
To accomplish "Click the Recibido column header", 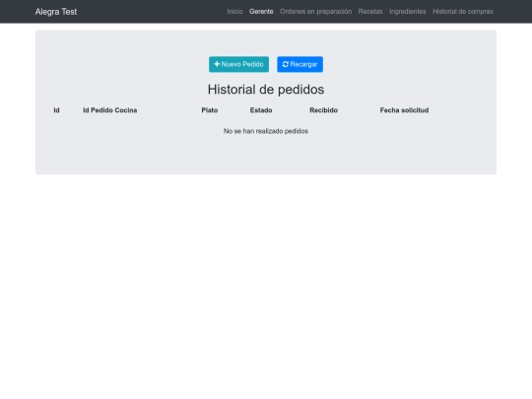I will coord(323,110).
